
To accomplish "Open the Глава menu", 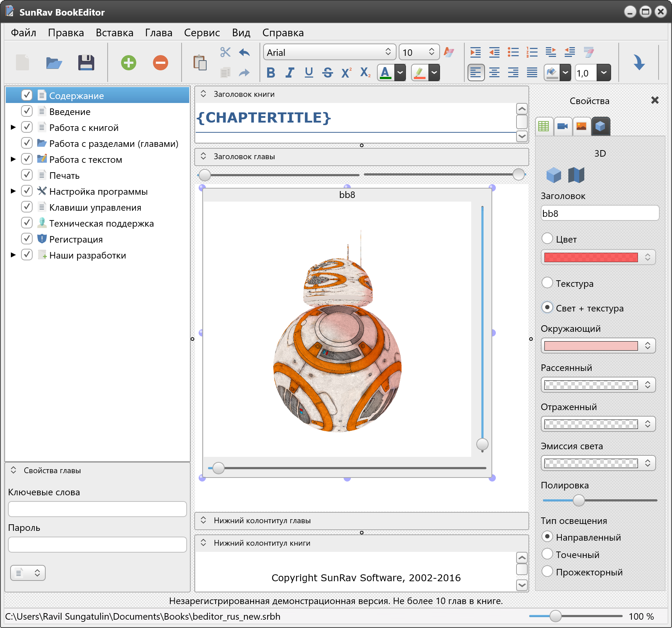I will coord(159,33).
